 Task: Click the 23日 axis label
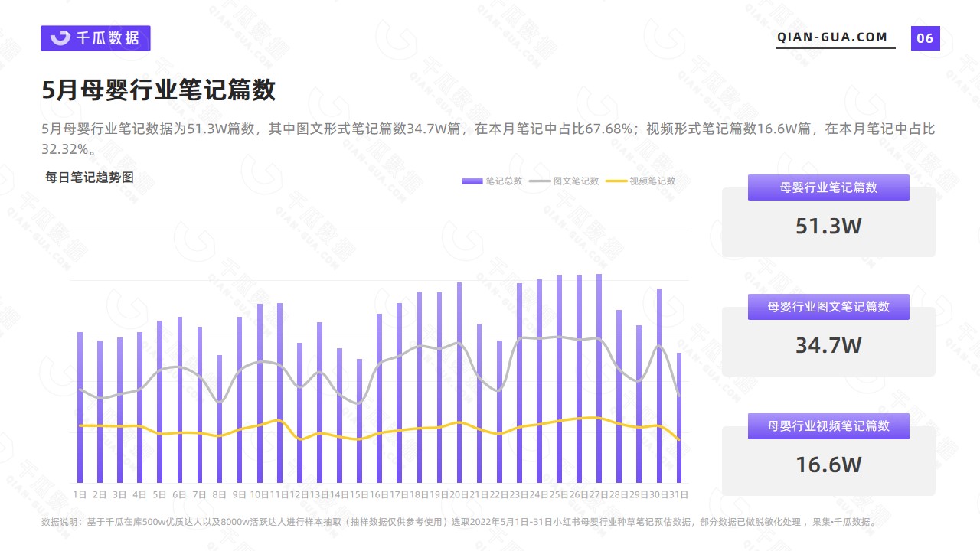point(519,495)
